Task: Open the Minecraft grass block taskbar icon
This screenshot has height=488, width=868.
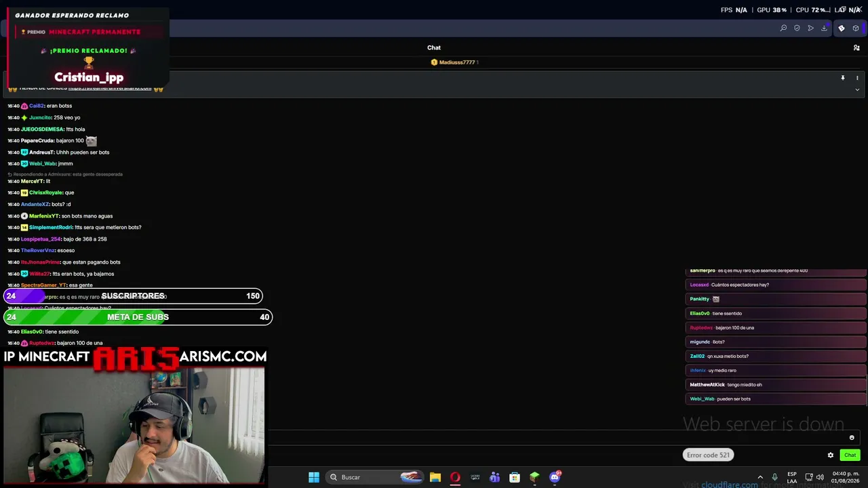Action: coord(534,477)
